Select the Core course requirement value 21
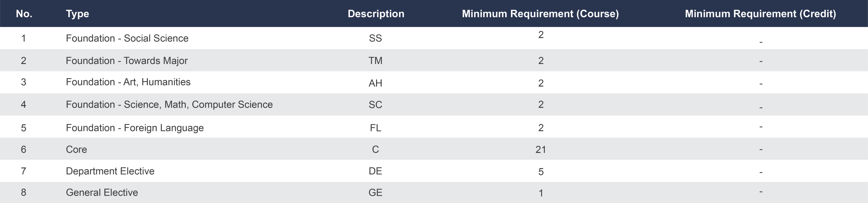 tap(540, 150)
